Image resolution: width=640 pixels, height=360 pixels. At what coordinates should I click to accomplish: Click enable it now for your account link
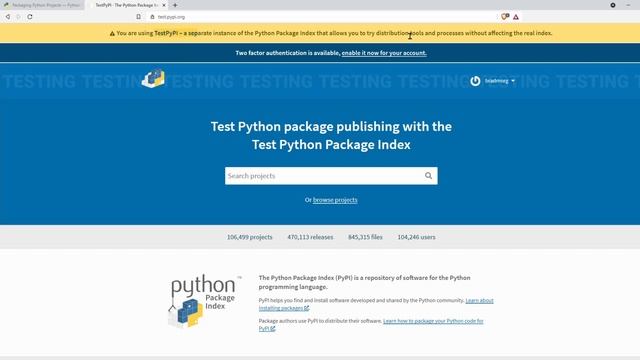[384, 53]
